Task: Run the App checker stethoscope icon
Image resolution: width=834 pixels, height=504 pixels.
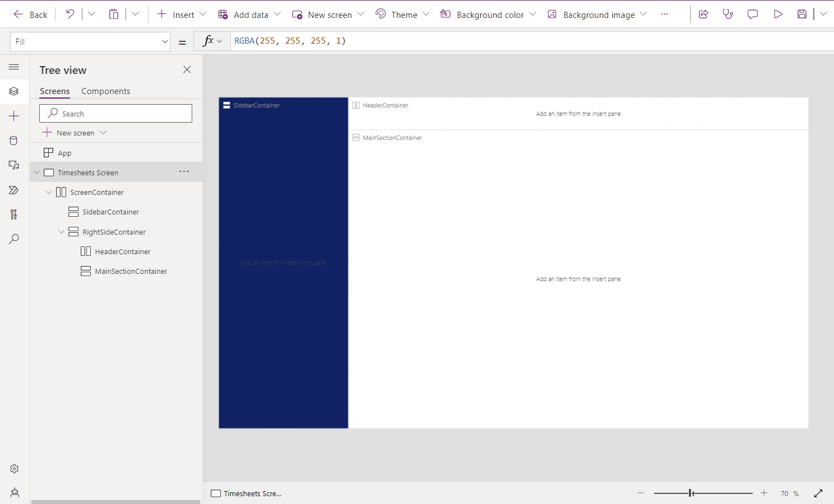Action: click(x=728, y=14)
